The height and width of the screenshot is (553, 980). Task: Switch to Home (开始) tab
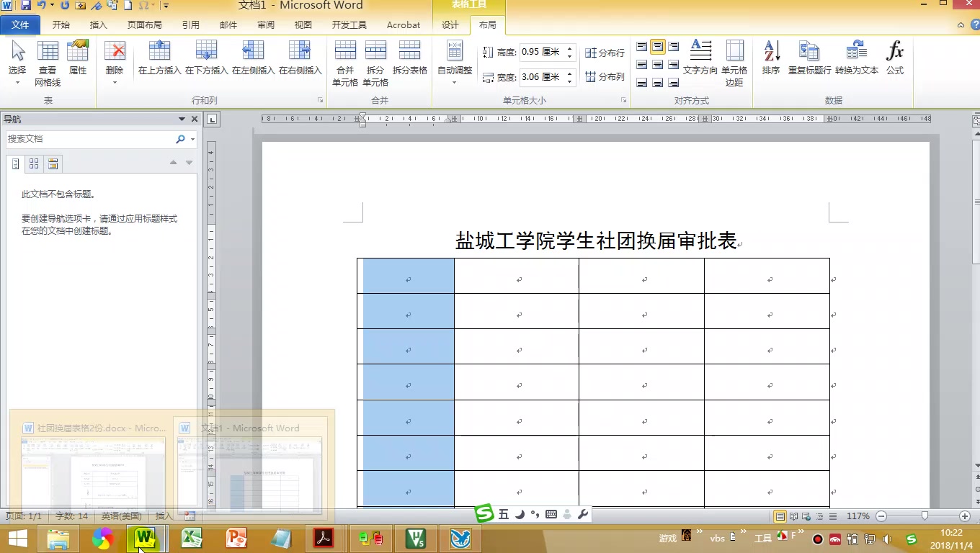pos(61,24)
